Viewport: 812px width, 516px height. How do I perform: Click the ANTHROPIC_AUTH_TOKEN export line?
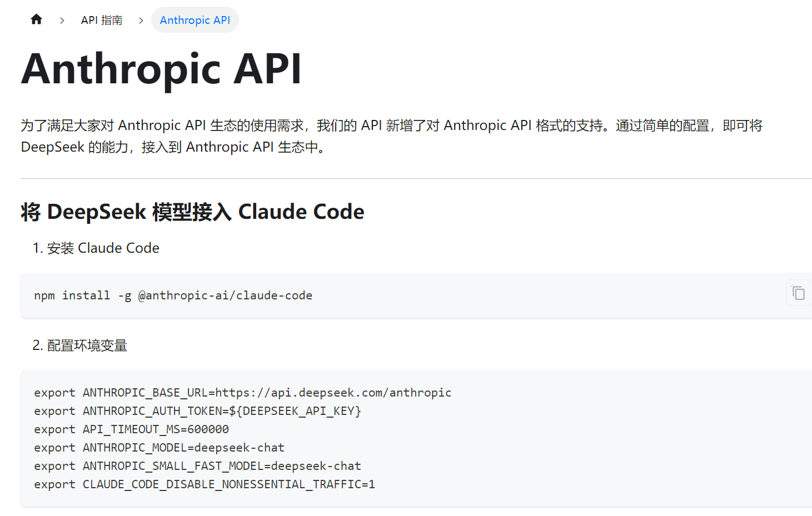click(198, 411)
